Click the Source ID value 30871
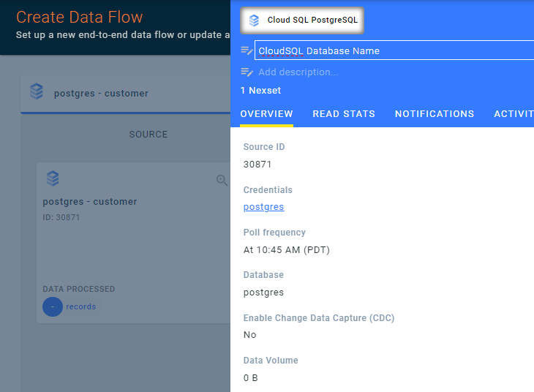 [x=257, y=165]
